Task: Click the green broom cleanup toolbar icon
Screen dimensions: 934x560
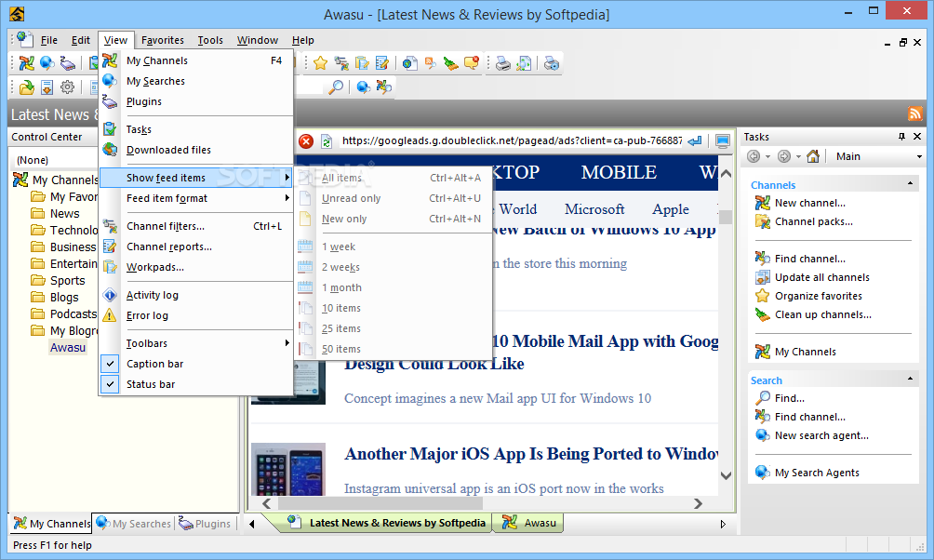Action: (x=451, y=63)
